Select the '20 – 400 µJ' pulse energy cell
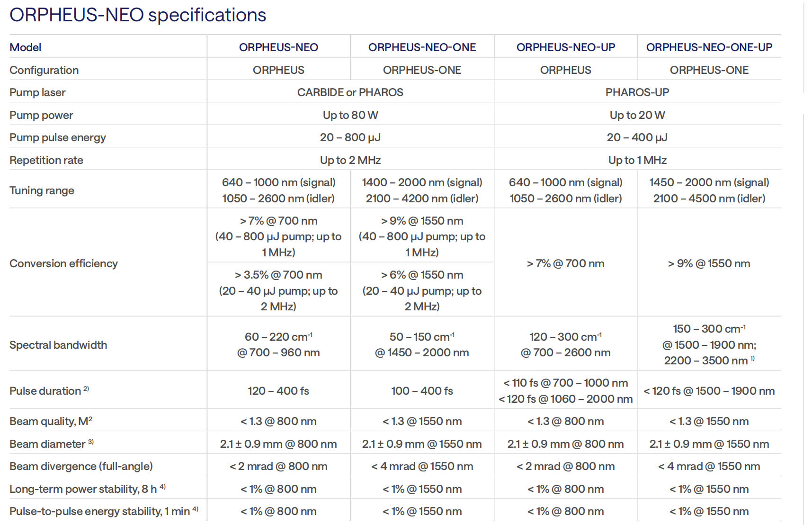 coord(637,137)
